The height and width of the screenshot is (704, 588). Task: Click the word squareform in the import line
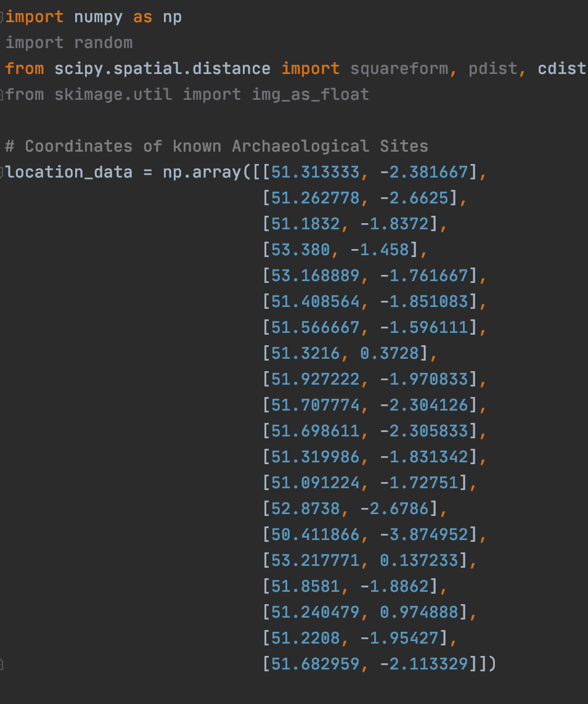click(399, 68)
